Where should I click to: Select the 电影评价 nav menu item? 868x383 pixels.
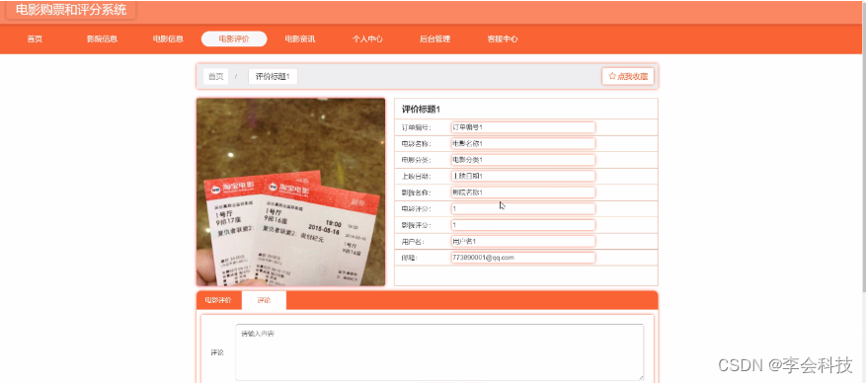pyautogui.click(x=234, y=38)
